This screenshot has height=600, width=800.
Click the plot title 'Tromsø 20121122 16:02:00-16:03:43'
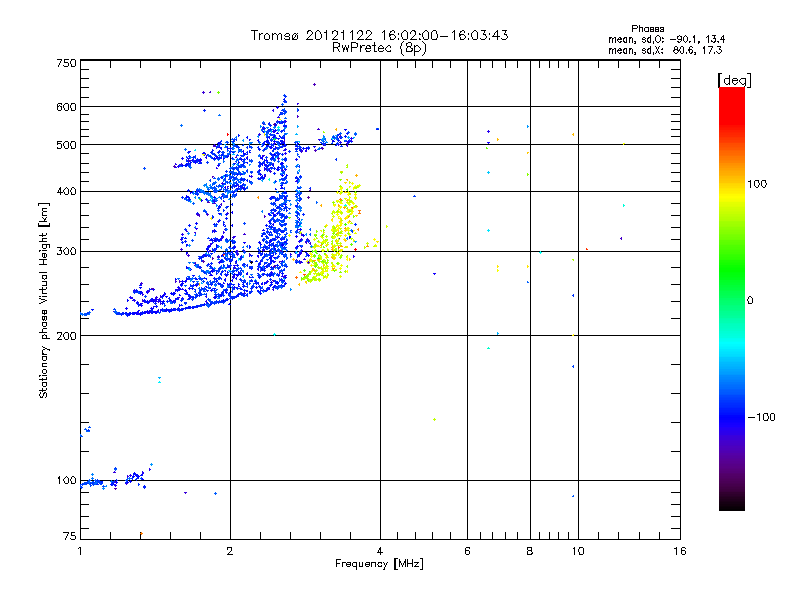[x=379, y=35]
